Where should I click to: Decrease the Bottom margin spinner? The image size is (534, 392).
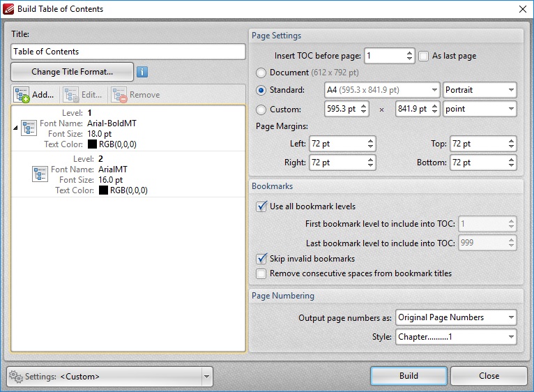pos(512,166)
